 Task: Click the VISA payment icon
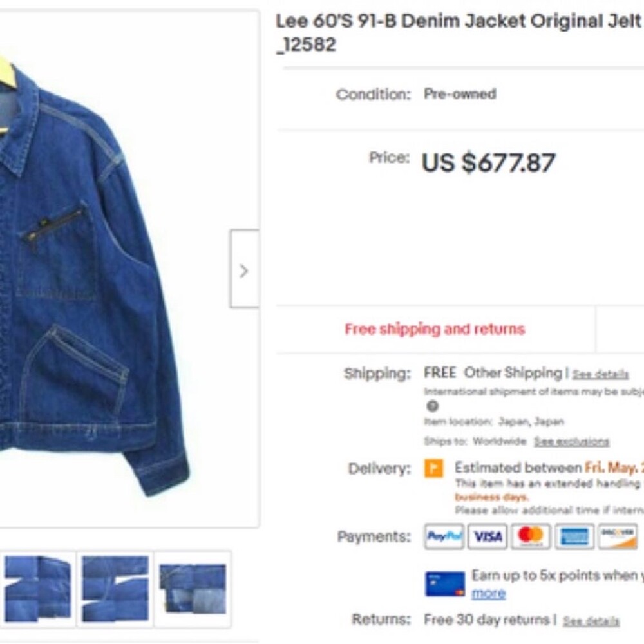coord(488,536)
